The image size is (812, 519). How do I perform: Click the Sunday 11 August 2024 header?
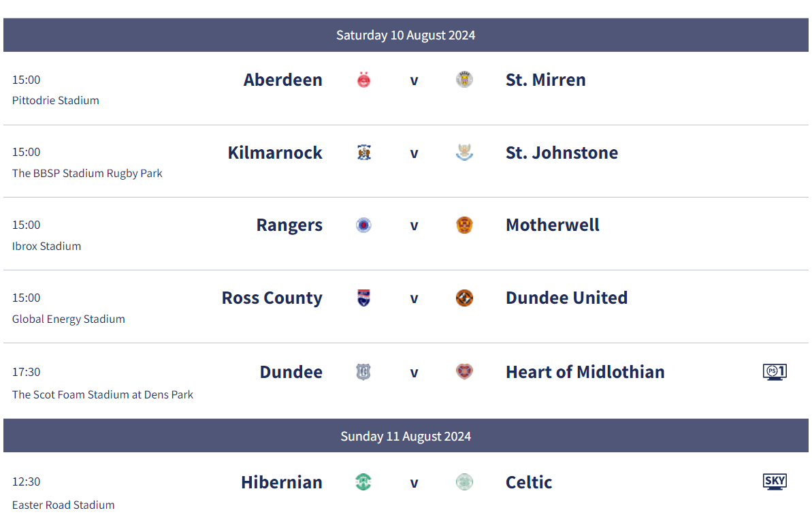[406, 436]
